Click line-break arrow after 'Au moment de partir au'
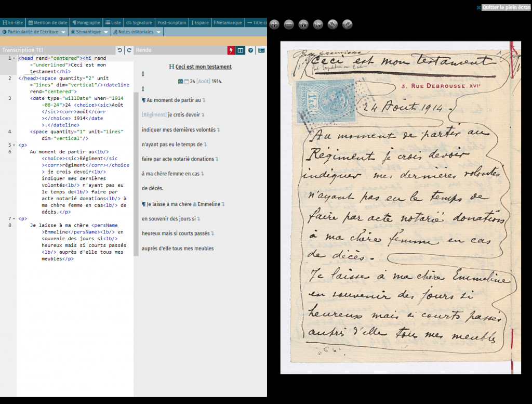 click(204, 100)
